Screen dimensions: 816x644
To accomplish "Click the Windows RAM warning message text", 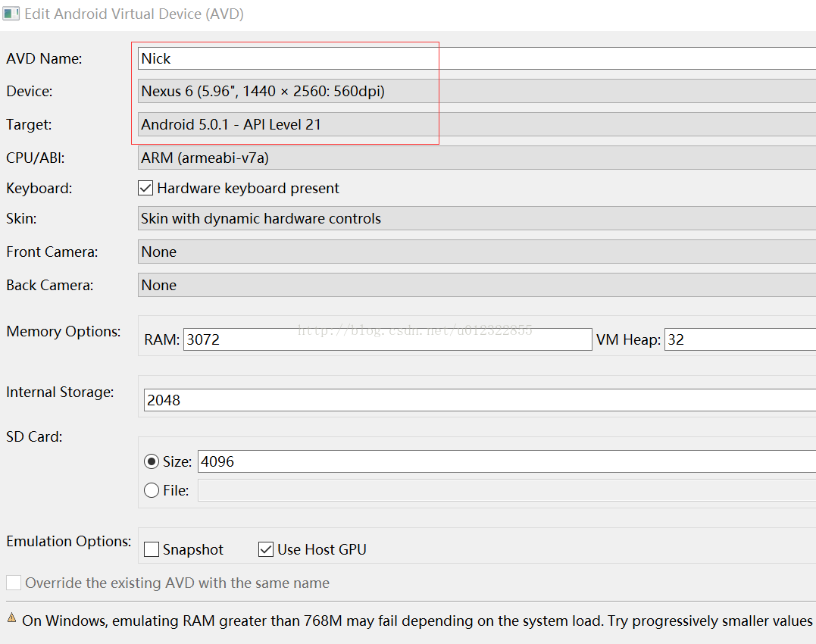I will 417,621.
